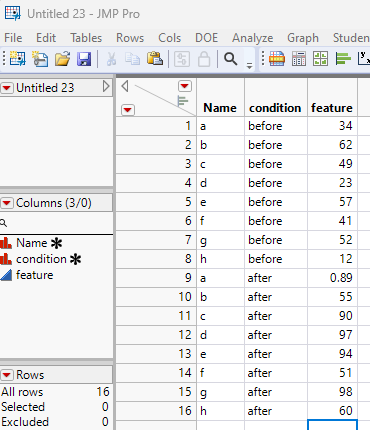
Task: Click the Name cell 'g' in row 15
Action: click(x=220, y=392)
